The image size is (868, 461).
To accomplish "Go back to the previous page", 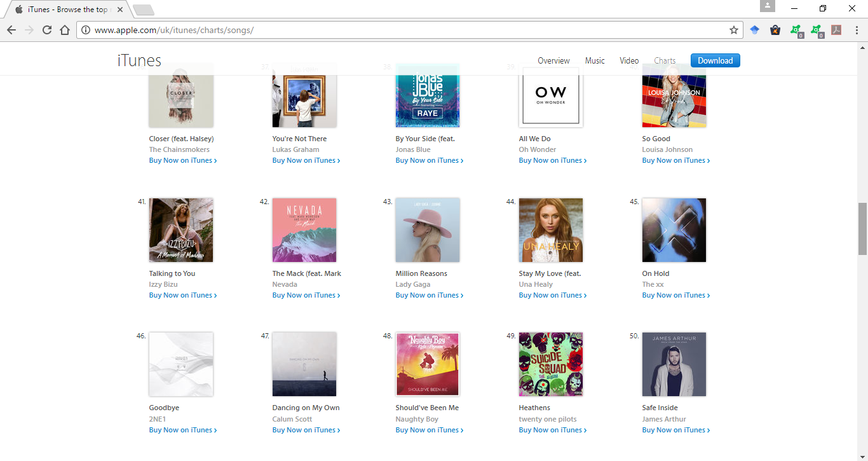I will [x=11, y=30].
